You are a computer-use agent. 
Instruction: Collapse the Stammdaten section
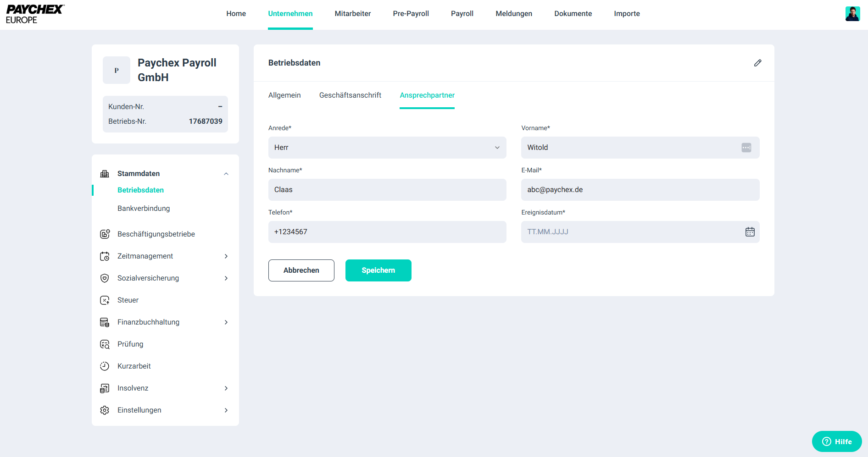226,174
